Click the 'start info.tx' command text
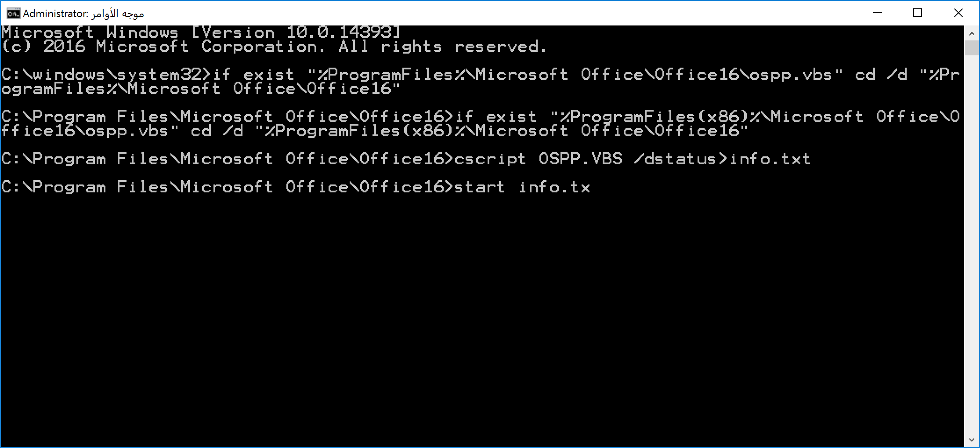Screen dimensions: 980x448 (522, 187)
